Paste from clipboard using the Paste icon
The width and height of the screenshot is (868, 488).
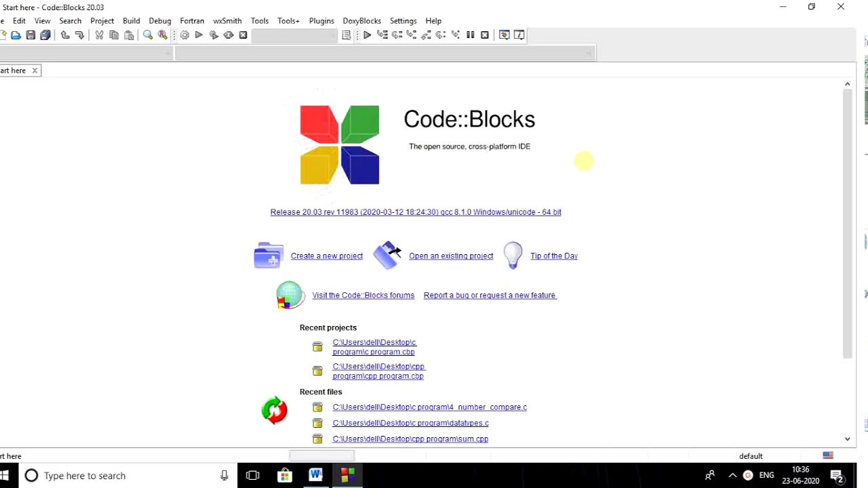coord(129,35)
